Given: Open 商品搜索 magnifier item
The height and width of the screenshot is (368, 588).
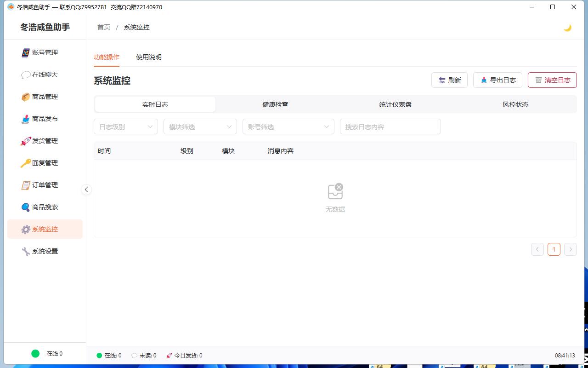Looking at the screenshot, I should [45, 207].
